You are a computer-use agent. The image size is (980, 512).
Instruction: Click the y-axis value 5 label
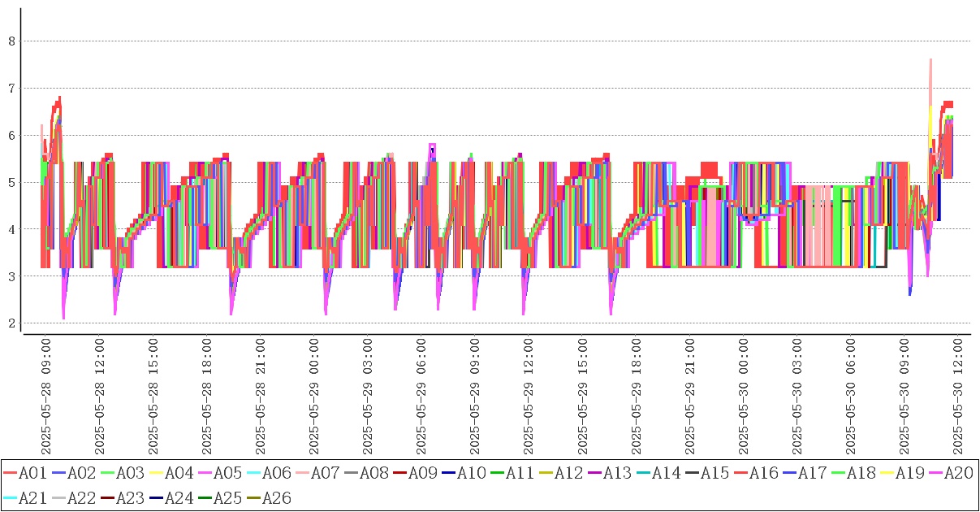click(11, 182)
